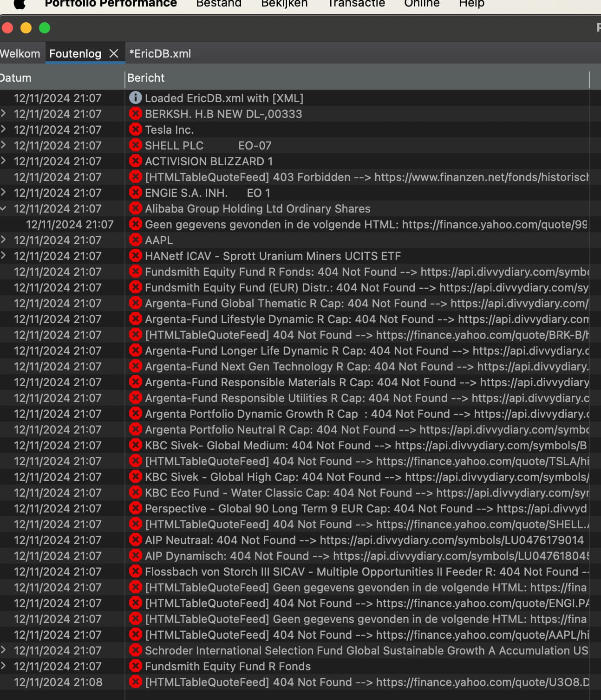
Task: Open the Online menu
Action: pyautogui.click(x=422, y=4)
